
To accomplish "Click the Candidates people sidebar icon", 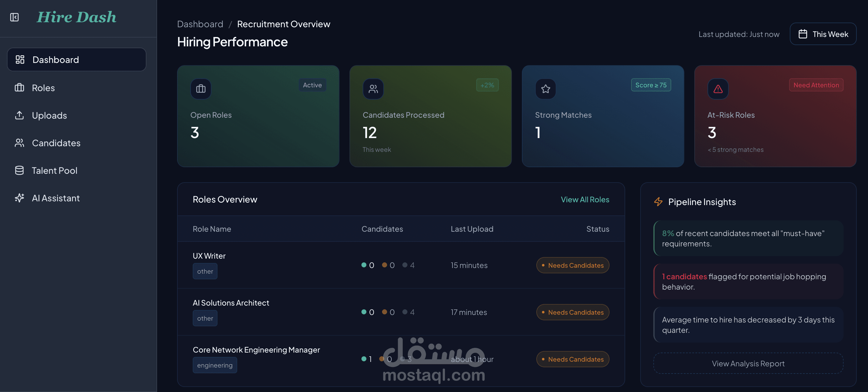I will click(19, 143).
